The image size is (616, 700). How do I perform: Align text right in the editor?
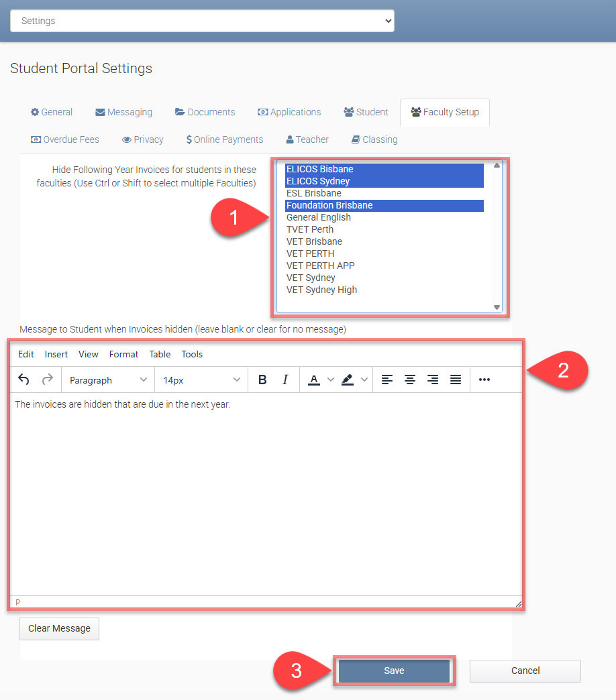point(433,380)
